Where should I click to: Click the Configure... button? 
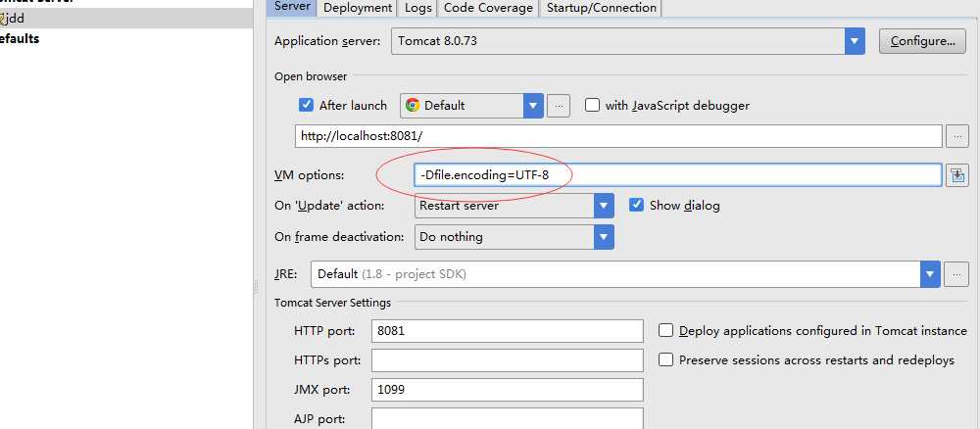coord(922,41)
